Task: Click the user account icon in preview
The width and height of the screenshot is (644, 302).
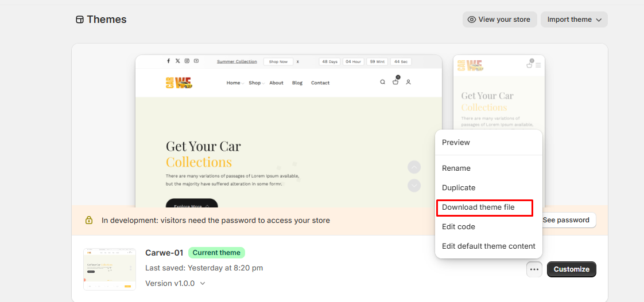Action: [x=408, y=83]
